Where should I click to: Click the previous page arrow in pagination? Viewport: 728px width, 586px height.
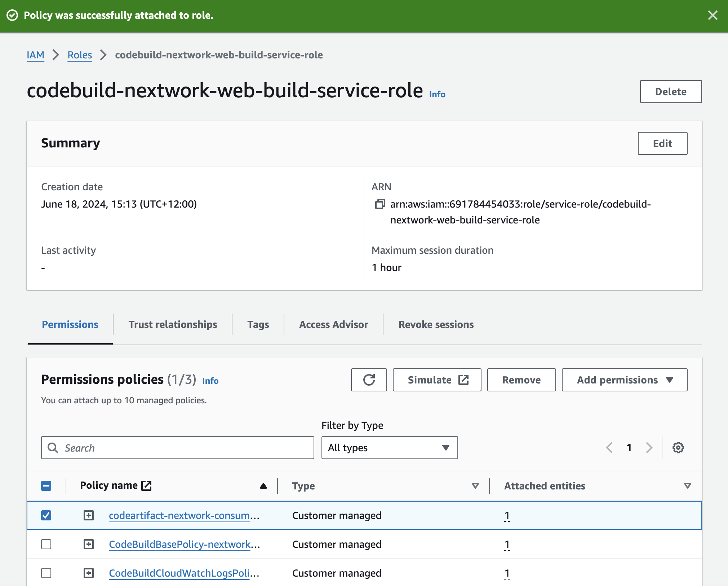(x=609, y=448)
